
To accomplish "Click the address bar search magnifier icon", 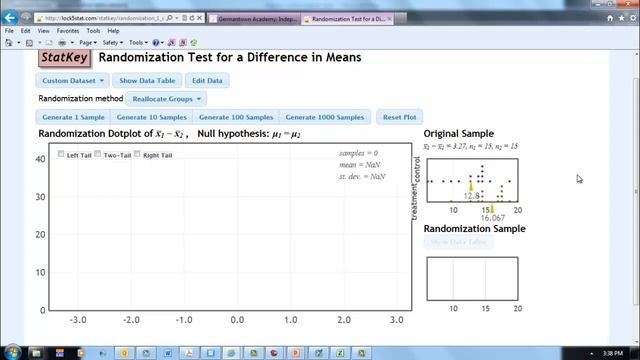I will 169,18.
